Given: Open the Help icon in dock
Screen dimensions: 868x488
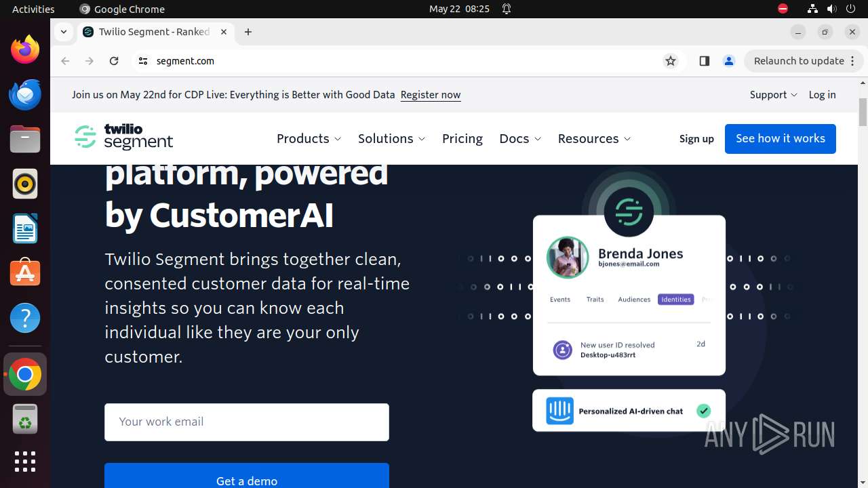Looking at the screenshot, I should click(x=25, y=318).
